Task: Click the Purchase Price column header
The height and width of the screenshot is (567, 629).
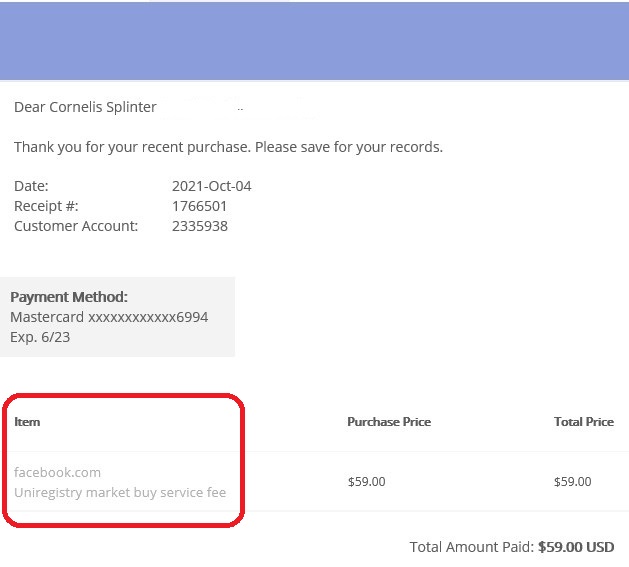Action: [389, 422]
